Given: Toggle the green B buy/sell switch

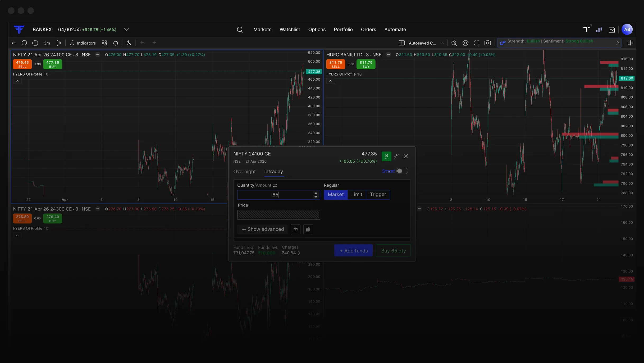Looking at the screenshot, I should 386,156.
